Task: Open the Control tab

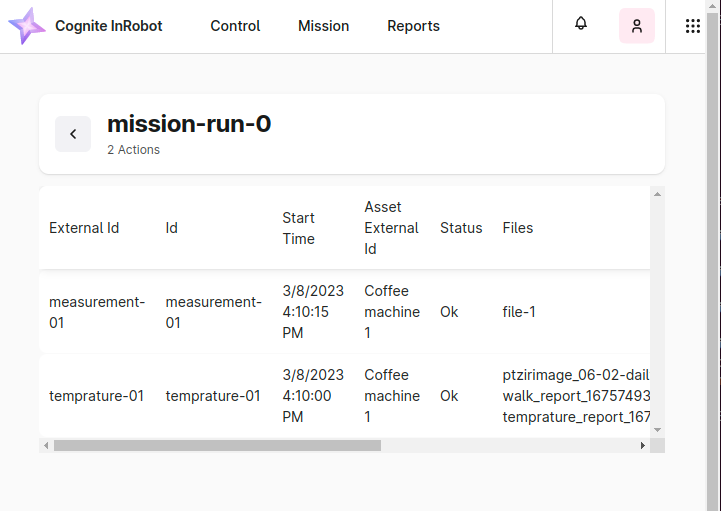Action: [235, 26]
